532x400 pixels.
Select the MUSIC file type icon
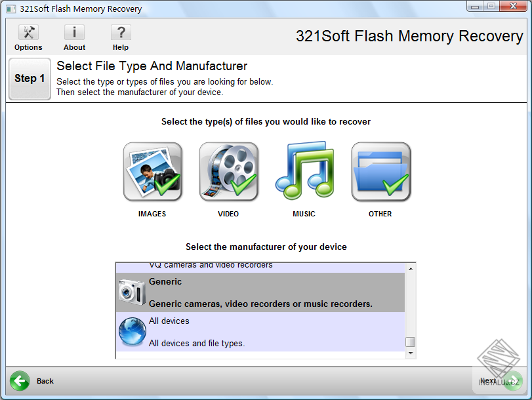tap(304, 171)
